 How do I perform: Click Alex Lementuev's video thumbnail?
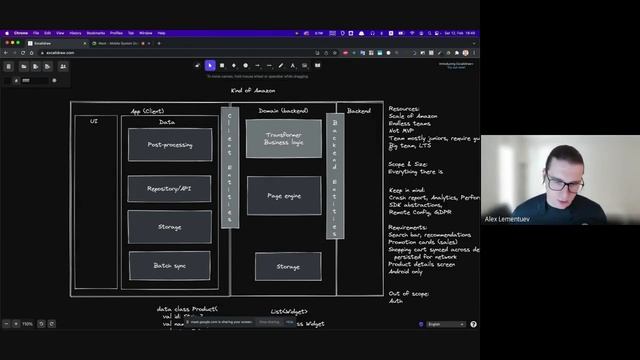(560, 180)
